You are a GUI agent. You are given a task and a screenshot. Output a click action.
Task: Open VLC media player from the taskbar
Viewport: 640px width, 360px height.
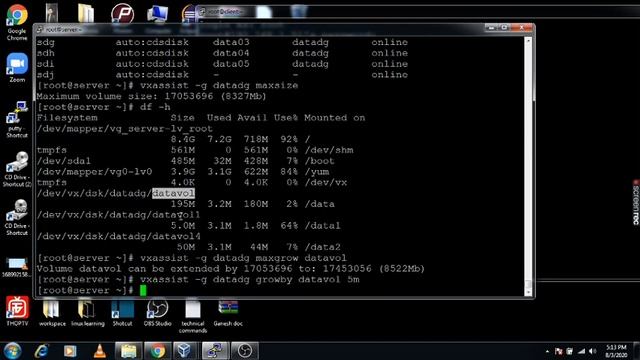click(100, 351)
